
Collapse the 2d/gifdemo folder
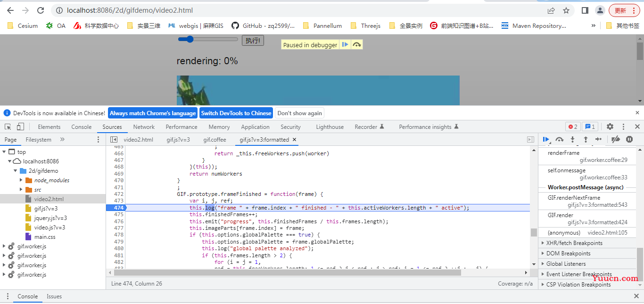tap(16, 171)
